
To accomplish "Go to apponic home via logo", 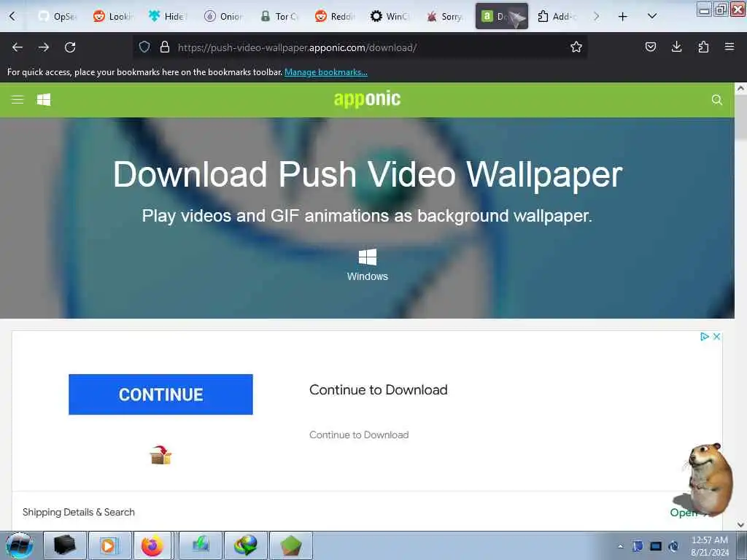I will pos(367,99).
